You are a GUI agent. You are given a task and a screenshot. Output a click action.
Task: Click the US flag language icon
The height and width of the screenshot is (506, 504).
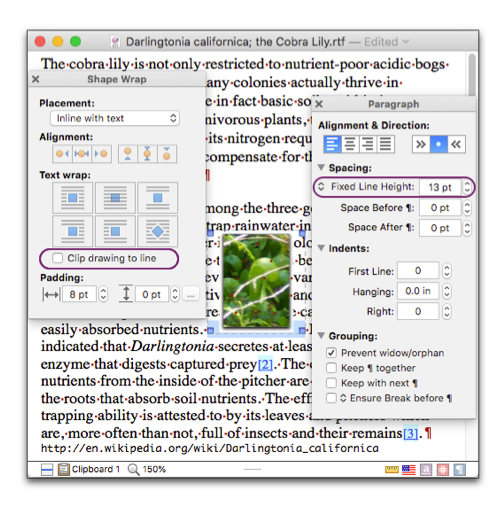[409, 469]
